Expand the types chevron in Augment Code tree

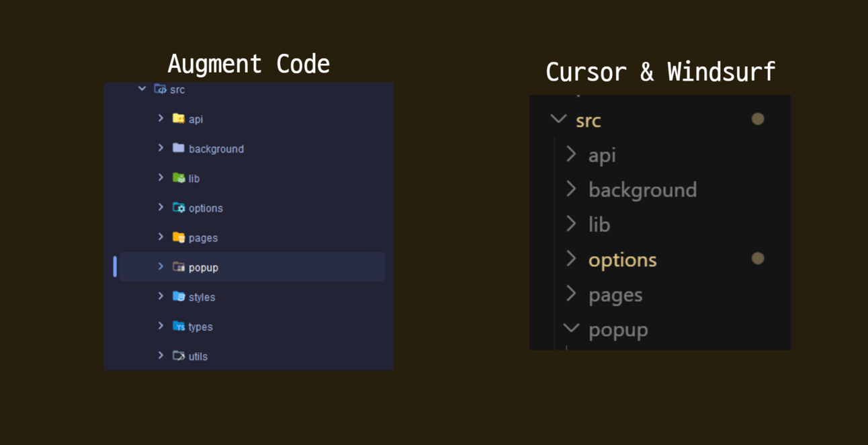[x=161, y=325]
